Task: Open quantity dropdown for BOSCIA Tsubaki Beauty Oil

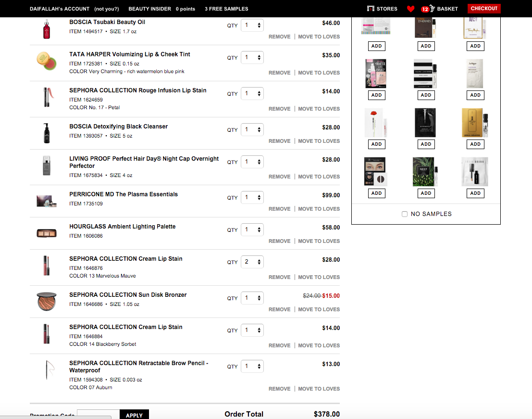Action: coord(252,25)
